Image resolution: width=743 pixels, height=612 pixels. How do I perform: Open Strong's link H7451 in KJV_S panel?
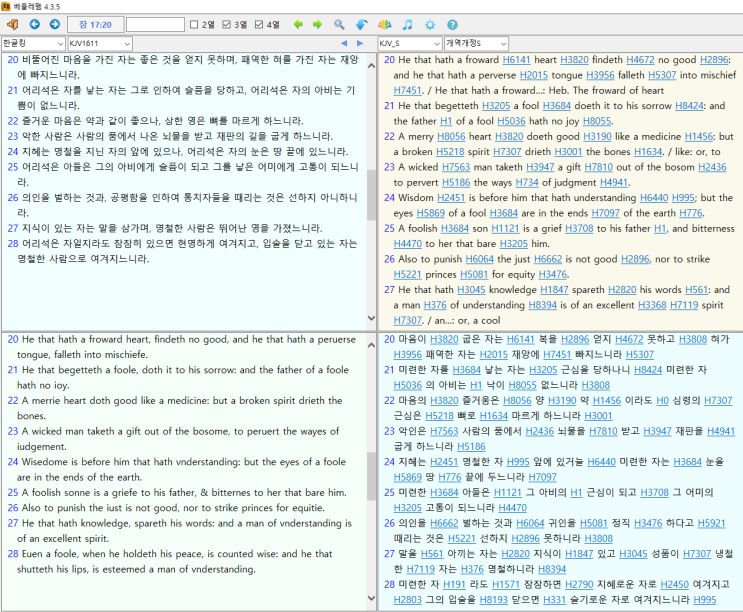coord(407,90)
